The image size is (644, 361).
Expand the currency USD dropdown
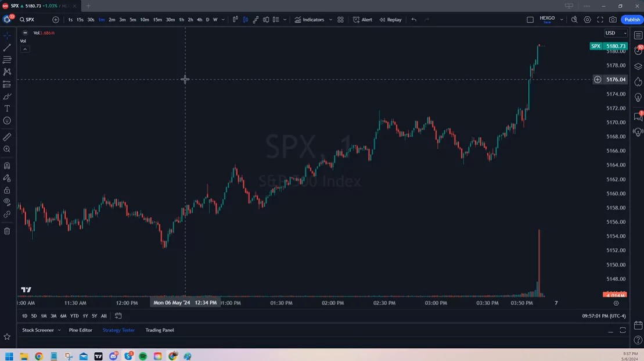coord(615,33)
